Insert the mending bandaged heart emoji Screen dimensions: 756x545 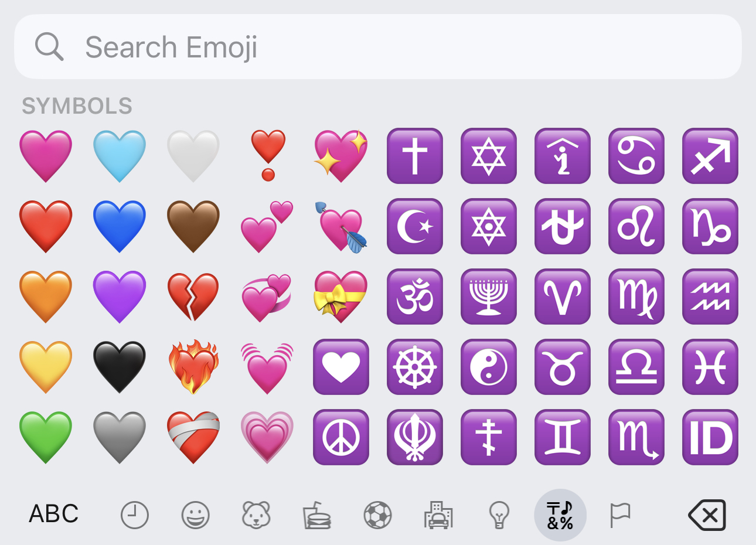(x=193, y=437)
